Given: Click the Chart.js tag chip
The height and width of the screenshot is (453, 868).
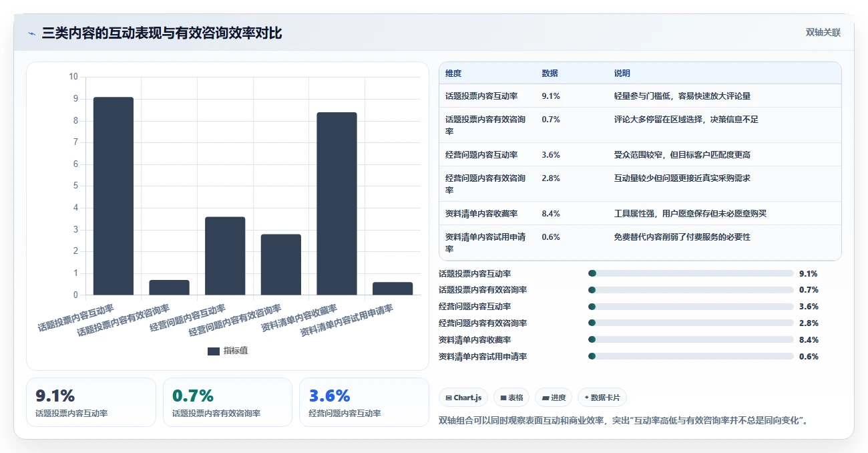Looking at the screenshot, I should tap(463, 398).
